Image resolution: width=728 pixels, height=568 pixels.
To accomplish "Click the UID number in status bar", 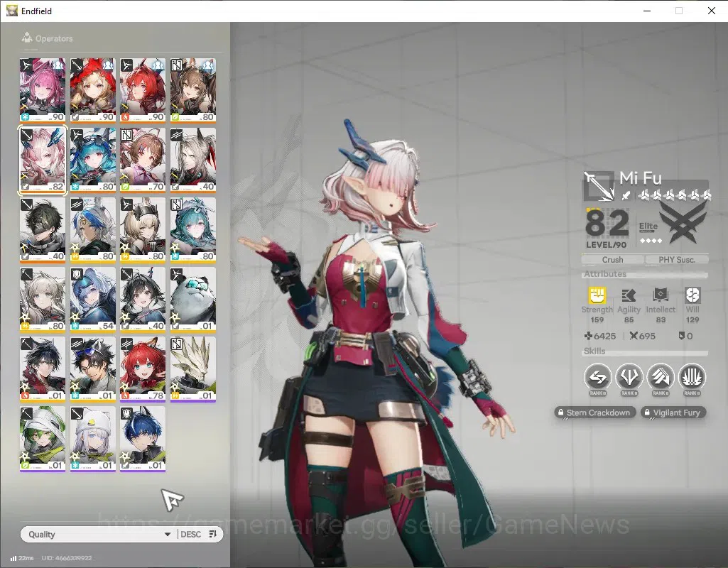I will [x=66, y=558].
